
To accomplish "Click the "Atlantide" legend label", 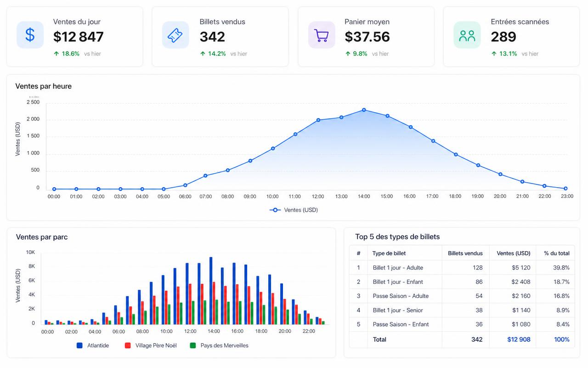I will coord(98,345).
